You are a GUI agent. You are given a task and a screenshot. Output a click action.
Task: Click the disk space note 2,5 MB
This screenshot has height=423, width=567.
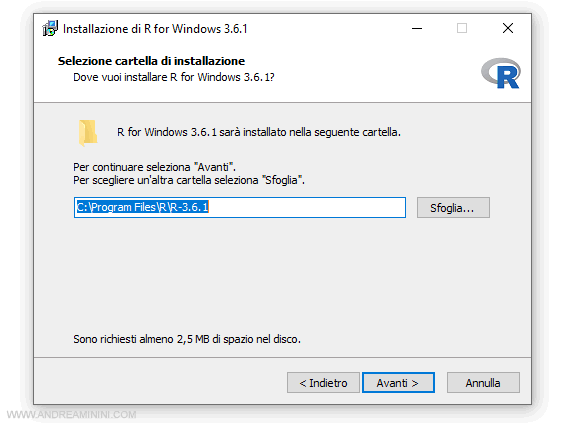click(187, 339)
